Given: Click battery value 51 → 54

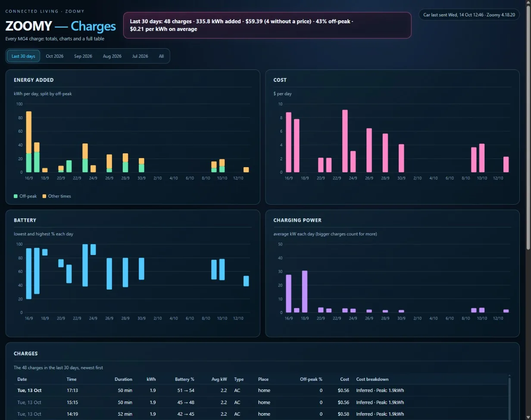Looking at the screenshot, I should pos(186,390).
